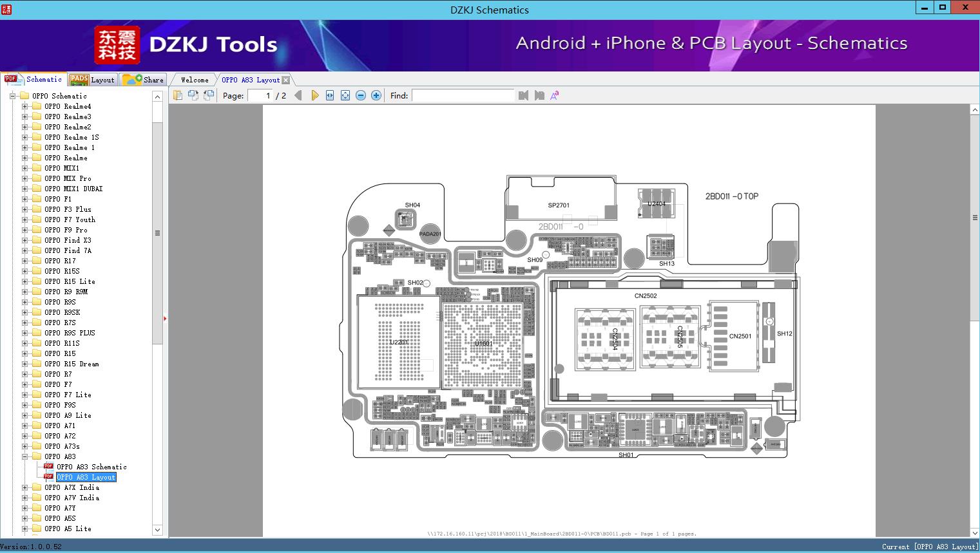Maximize the DZKJ Schematics window
Viewport: 980px width, 553px height.
(943, 8)
